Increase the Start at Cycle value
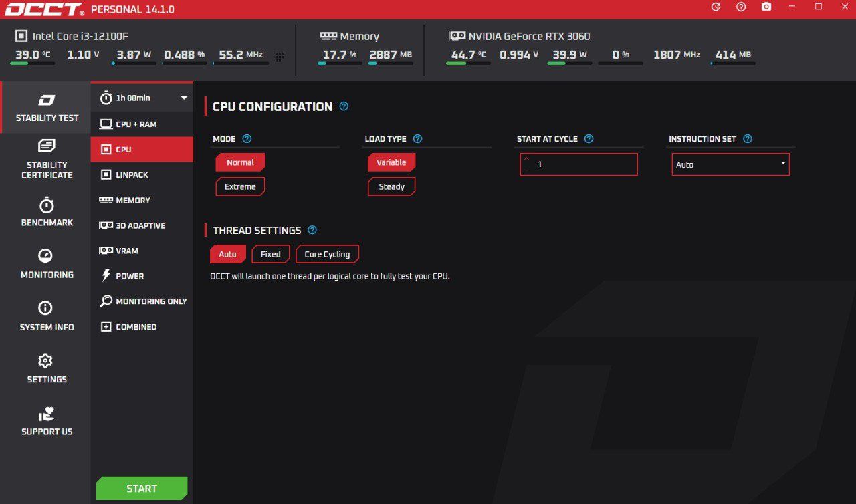Image resolution: width=856 pixels, height=504 pixels. coord(526,159)
